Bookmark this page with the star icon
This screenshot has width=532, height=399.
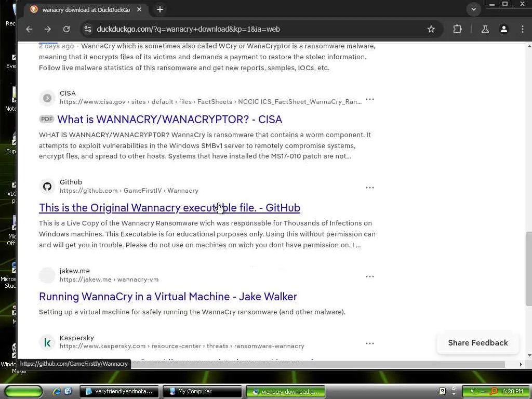click(x=431, y=29)
